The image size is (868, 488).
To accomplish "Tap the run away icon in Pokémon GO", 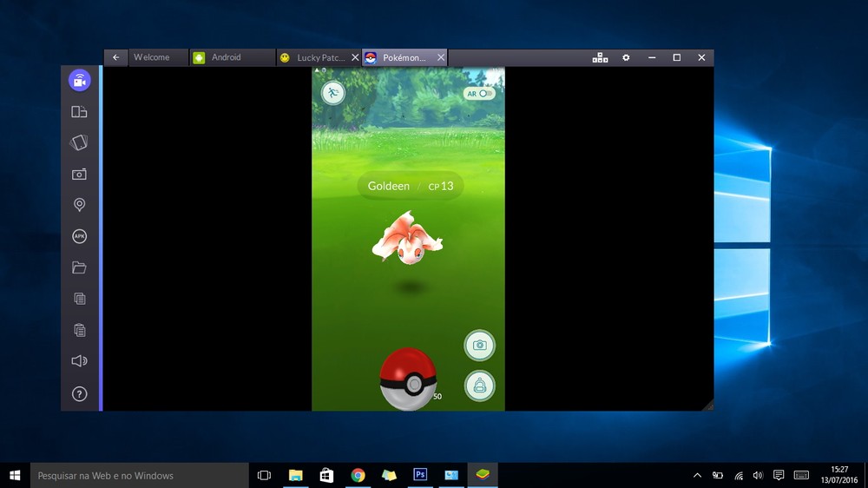I will [333, 93].
